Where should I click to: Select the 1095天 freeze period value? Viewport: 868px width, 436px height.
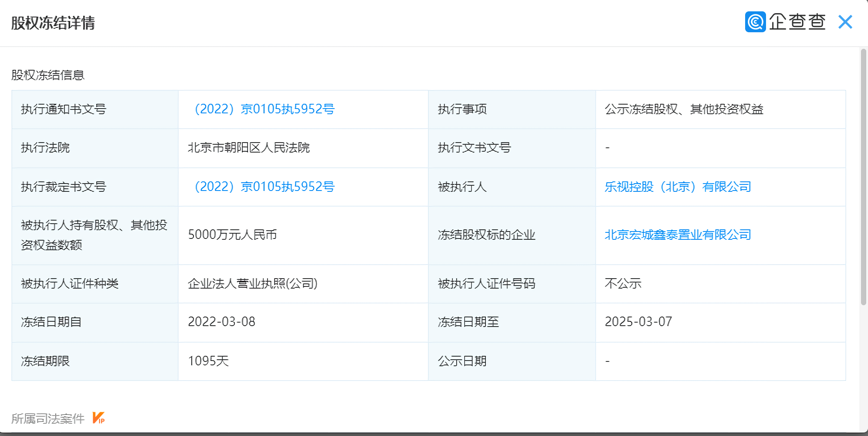click(x=208, y=361)
